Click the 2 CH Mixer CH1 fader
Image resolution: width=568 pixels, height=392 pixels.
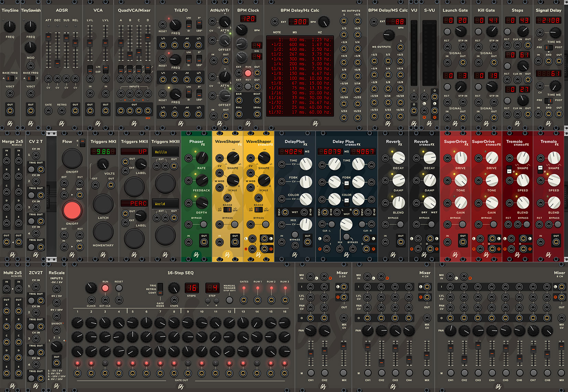click(311, 353)
